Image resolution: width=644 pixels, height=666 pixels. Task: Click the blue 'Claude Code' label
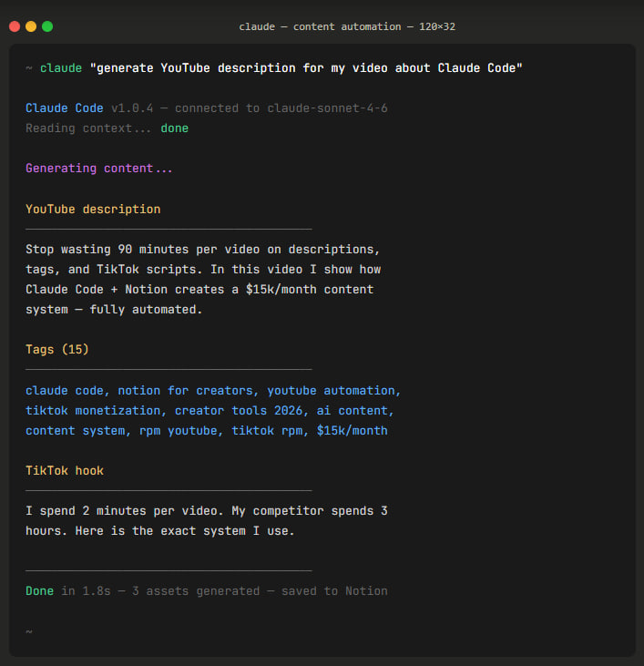coord(64,108)
